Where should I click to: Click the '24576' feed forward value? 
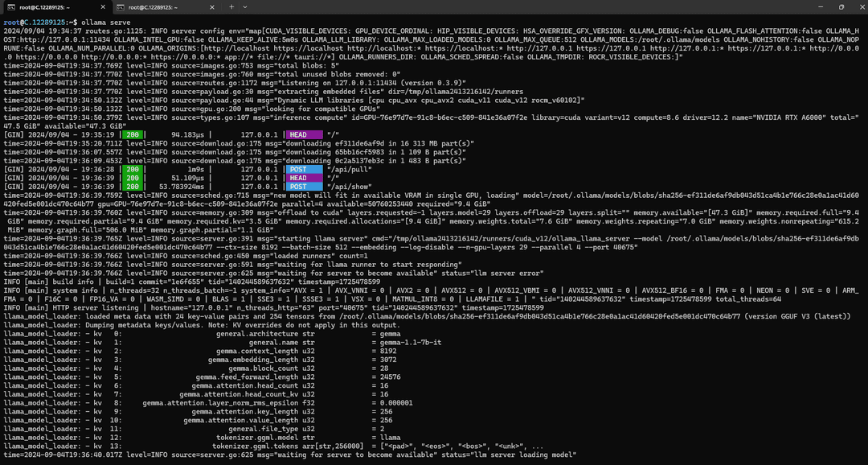point(391,377)
